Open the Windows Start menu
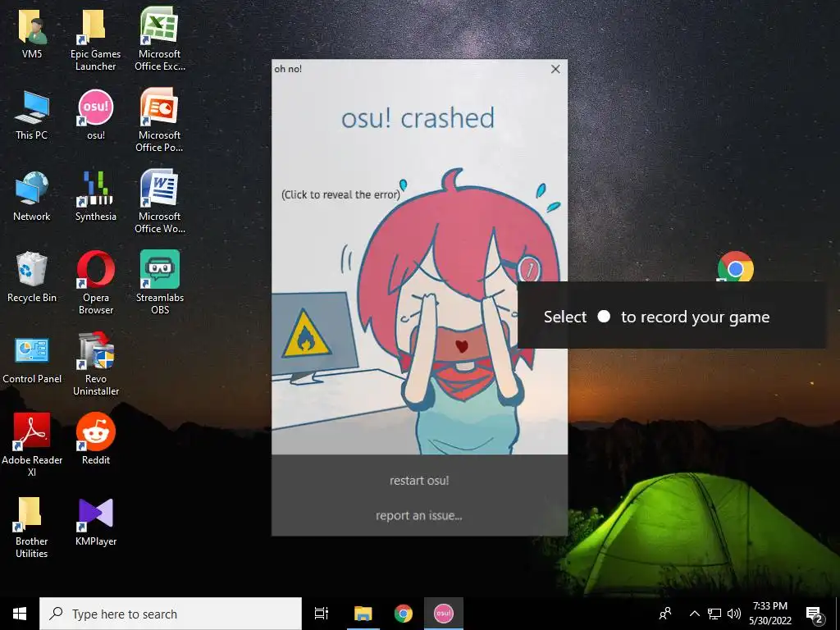The width and height of the screenshot is (840, 630). 20,614
